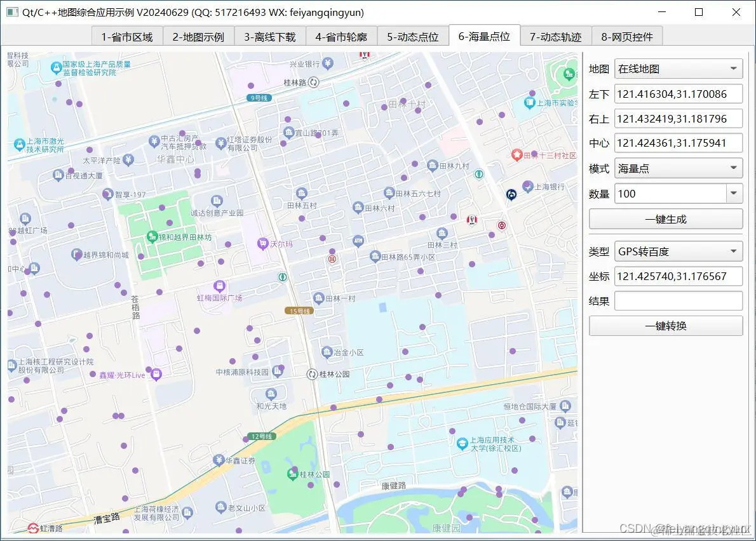The height and width of the screenshot is (541, 756).
Task: Click the 田林一村 residential marker icon
Action: pyautogui.click(x=319, y=298)
